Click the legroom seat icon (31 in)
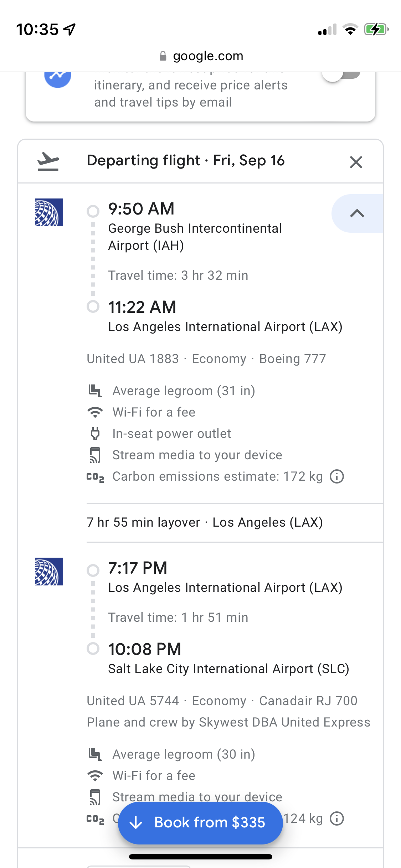This screenshot has height=868, width=401. [95, 391]
